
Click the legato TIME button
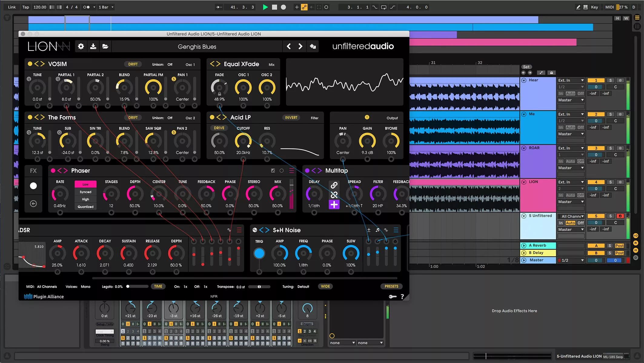pos(158,286)
